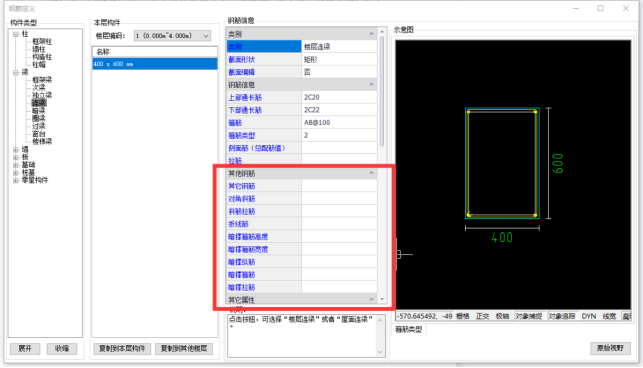Expand the 墙 tree node

[16, 150]
